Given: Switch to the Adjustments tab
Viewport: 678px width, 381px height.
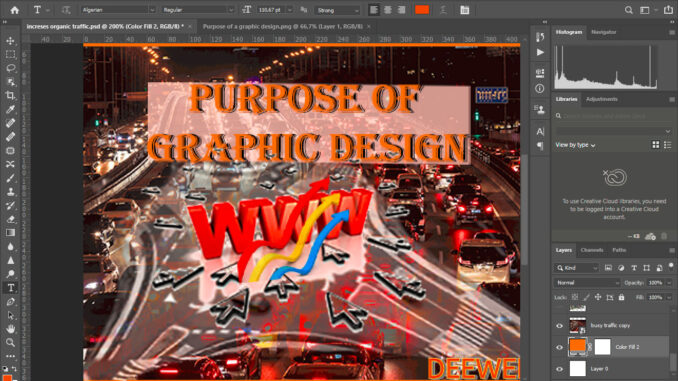Looking at the screenshot, I should 601,99.
